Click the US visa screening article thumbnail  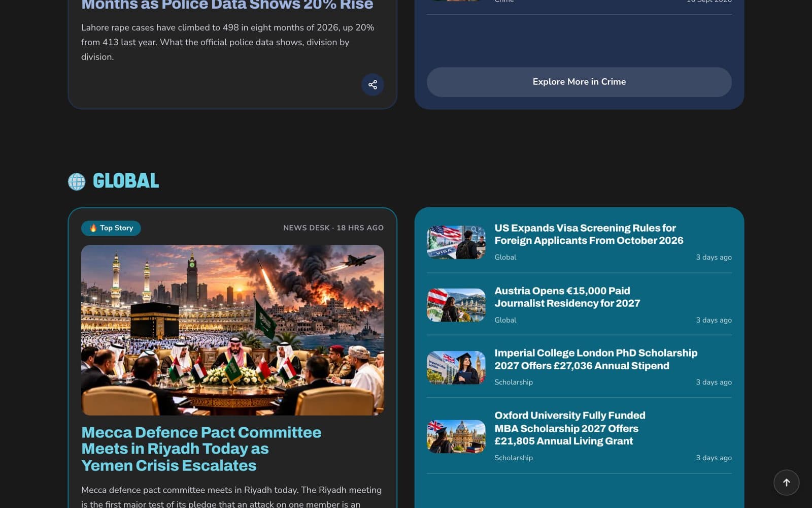coord(456,242)
